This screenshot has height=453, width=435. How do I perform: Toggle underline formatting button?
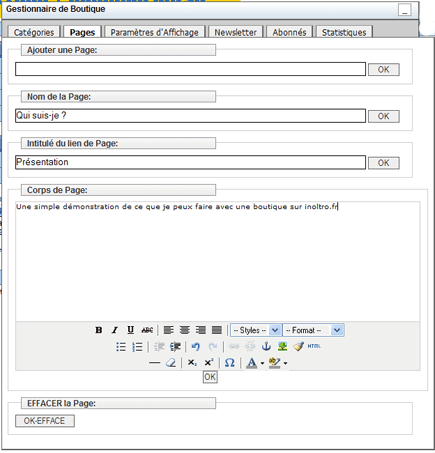[x=130, y=330]
